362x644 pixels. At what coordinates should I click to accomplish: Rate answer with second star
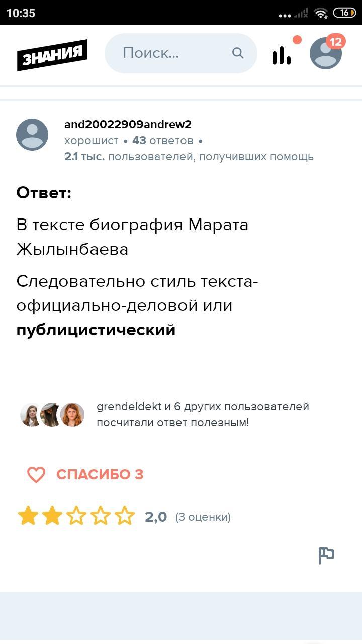(52, 516)
